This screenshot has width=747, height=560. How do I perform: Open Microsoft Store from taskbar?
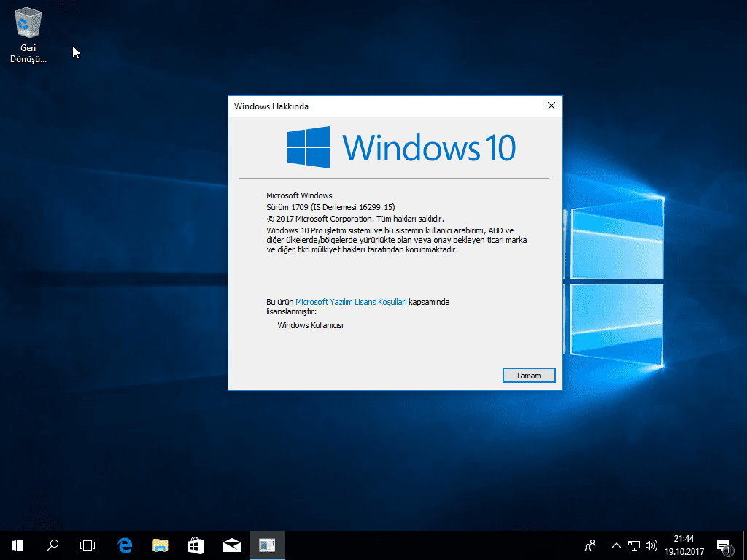(x=196, y=545)
